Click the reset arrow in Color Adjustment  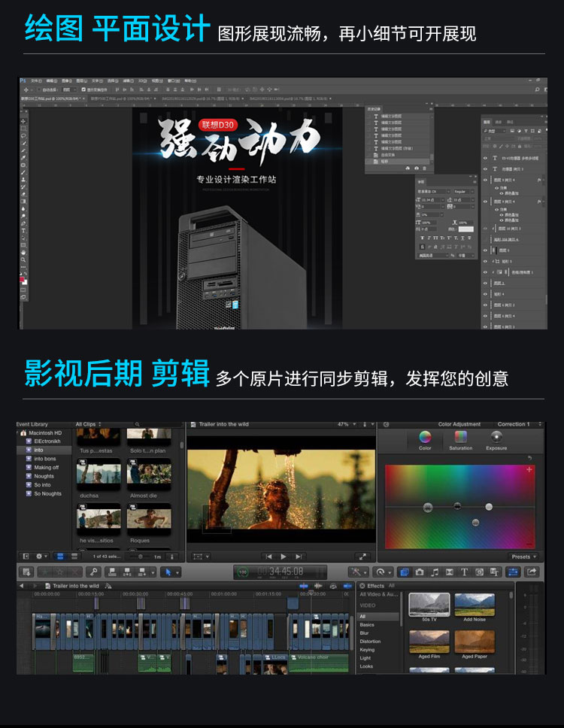[x=529, y=458]
